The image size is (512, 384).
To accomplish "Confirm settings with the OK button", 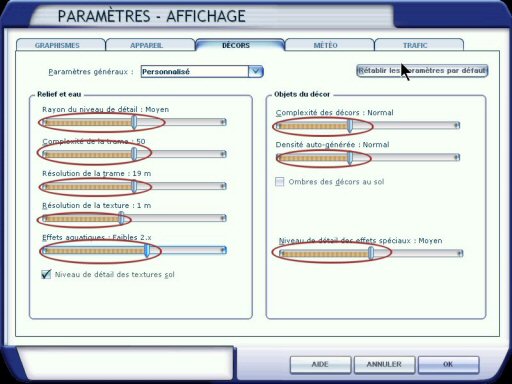I will pyautogui.click(x=449, y=364).
